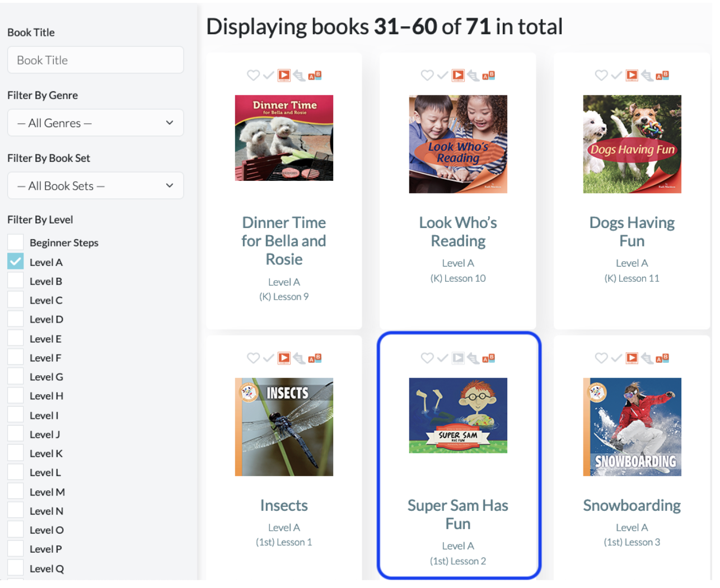
Task: Click the Book Title search field
Action: (x=96, y=60)
